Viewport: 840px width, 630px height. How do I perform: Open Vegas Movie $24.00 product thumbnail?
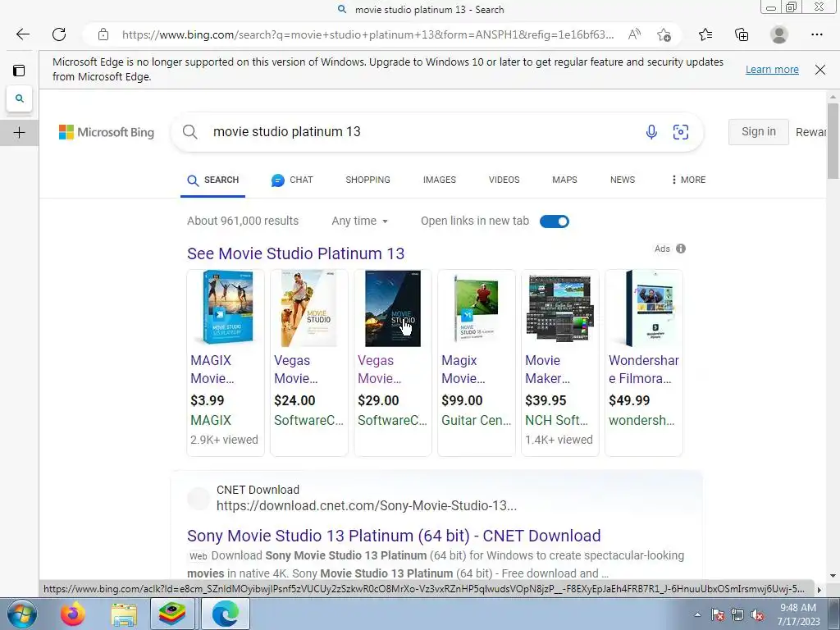click(x=309, y=308)
